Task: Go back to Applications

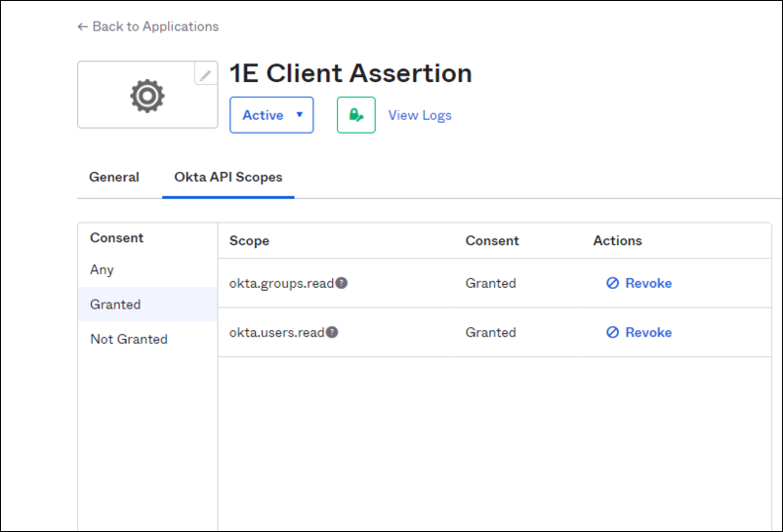Action: pyautogui.click(x=148, y=26)
